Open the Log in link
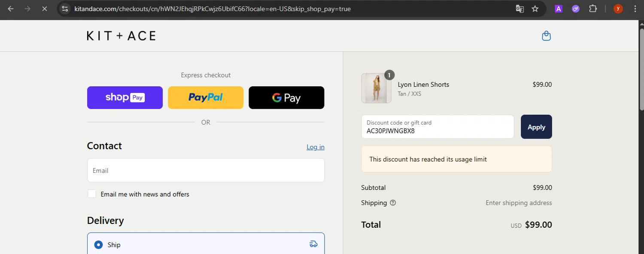The width and height of the screenshot is (644, 254). pyautogui.click(x=316, y=147)
